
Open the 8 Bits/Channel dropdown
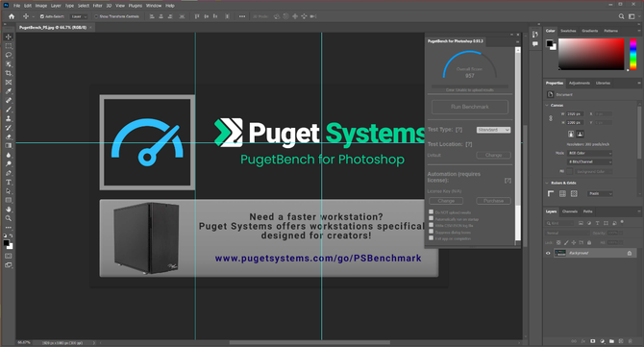pyautogui.click(x=590, y=161)
